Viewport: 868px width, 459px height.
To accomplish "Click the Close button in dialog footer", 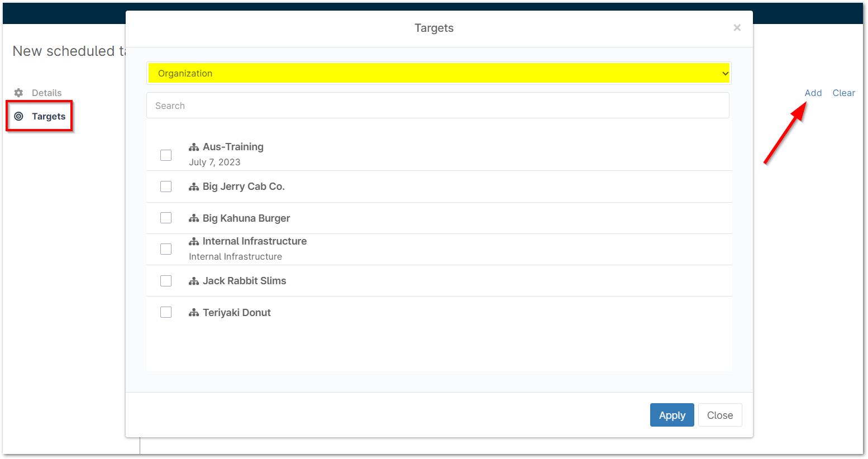I will click(x=719, y=415).
